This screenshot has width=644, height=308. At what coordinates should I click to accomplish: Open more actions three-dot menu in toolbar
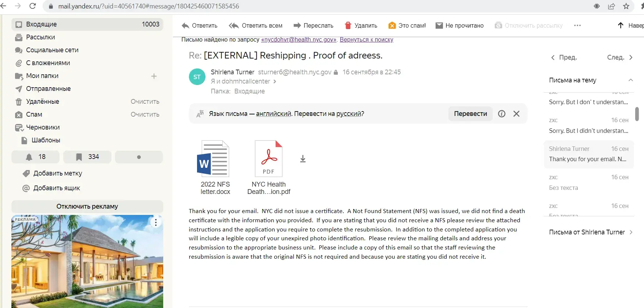coord(577,25)
